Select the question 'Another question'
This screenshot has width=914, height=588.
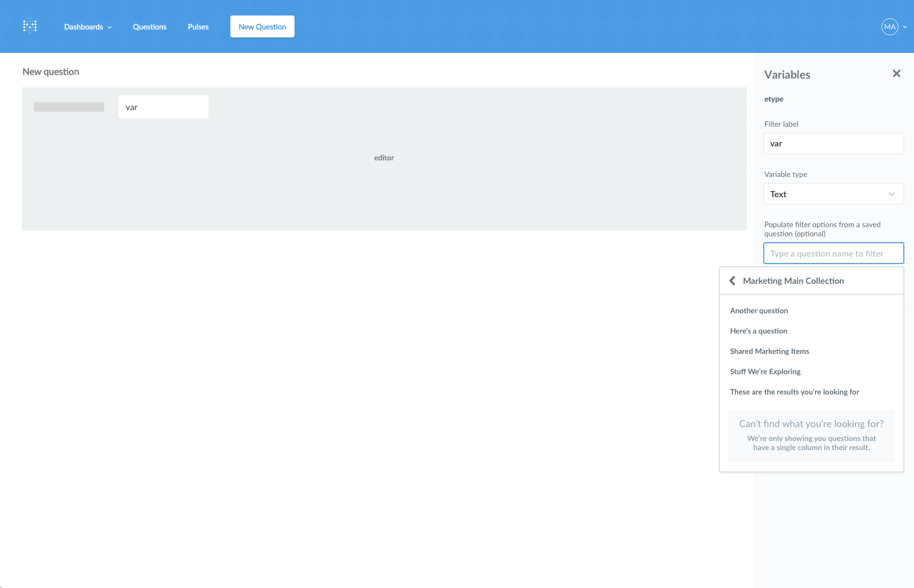click(x=759, y=310)
